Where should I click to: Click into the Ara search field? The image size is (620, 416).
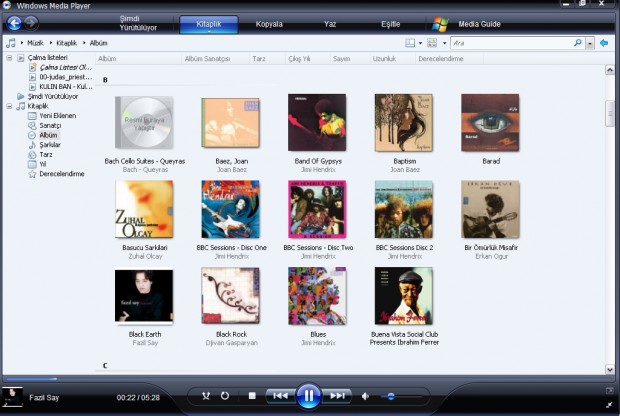coord(512,43)
